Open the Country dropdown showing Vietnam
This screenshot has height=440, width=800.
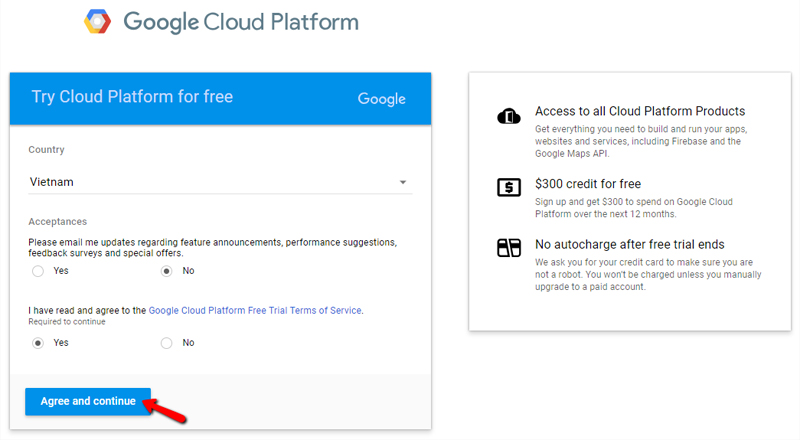point(220,182)
